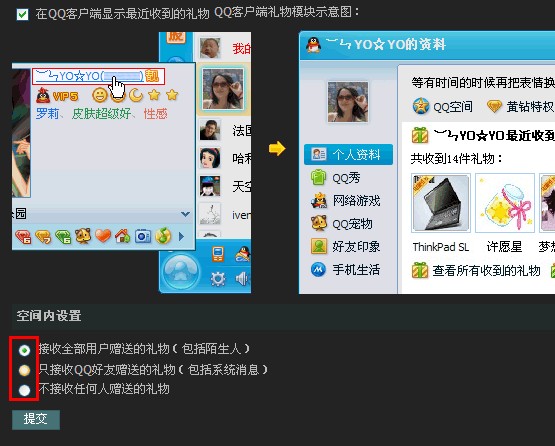The height and width of the screenshot is (446, 555).
Task: Click the Snow White avatar contact
Action: click(210, 158)
